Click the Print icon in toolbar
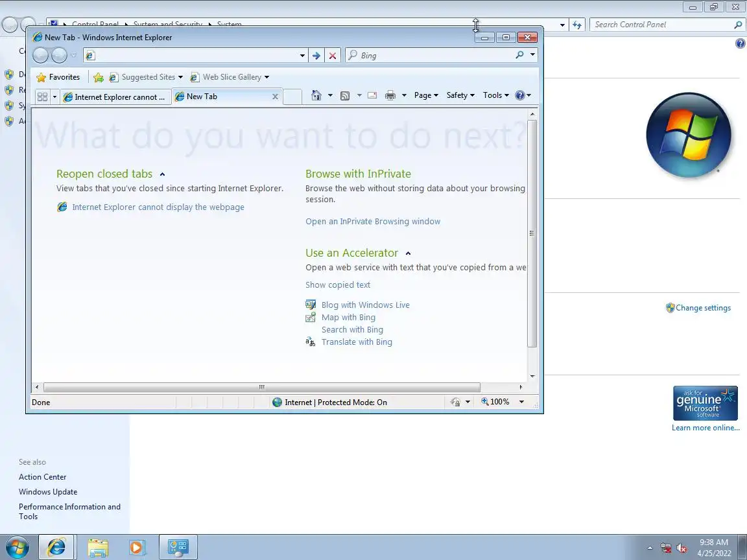 point(390,95)
